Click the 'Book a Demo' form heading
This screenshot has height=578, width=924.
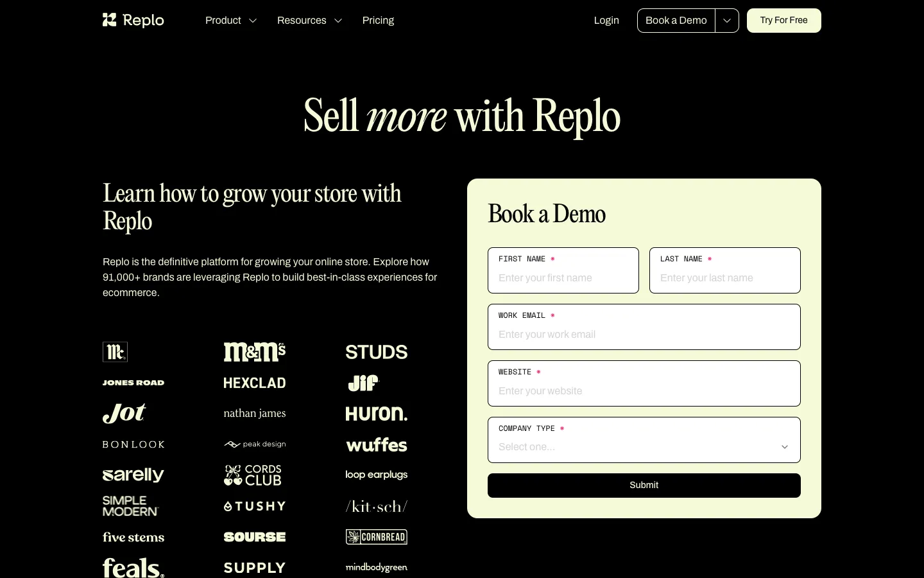(x=547, y=214)
